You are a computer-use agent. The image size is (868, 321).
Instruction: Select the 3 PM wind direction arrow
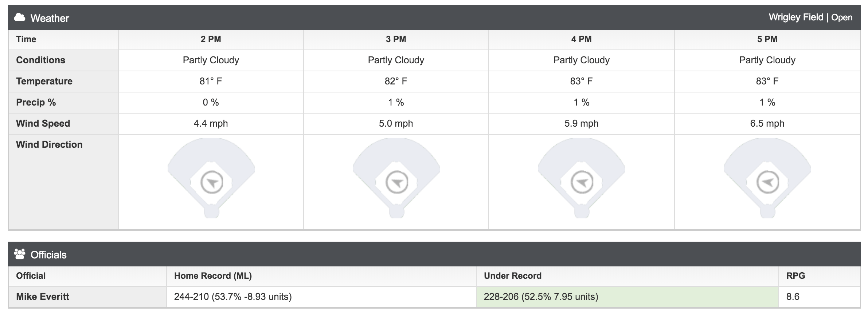[x=397, y=182]
